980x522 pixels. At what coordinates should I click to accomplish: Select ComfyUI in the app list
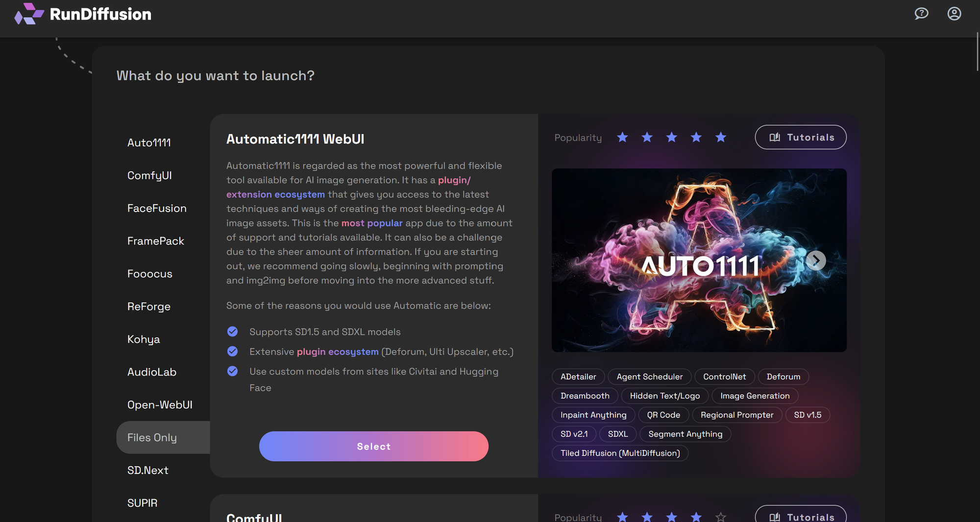pyautogui.click(x=149, y=175)
